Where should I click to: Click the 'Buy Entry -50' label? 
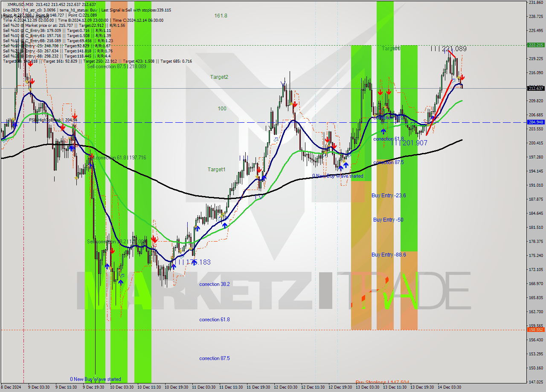click(x=388, y=220)
